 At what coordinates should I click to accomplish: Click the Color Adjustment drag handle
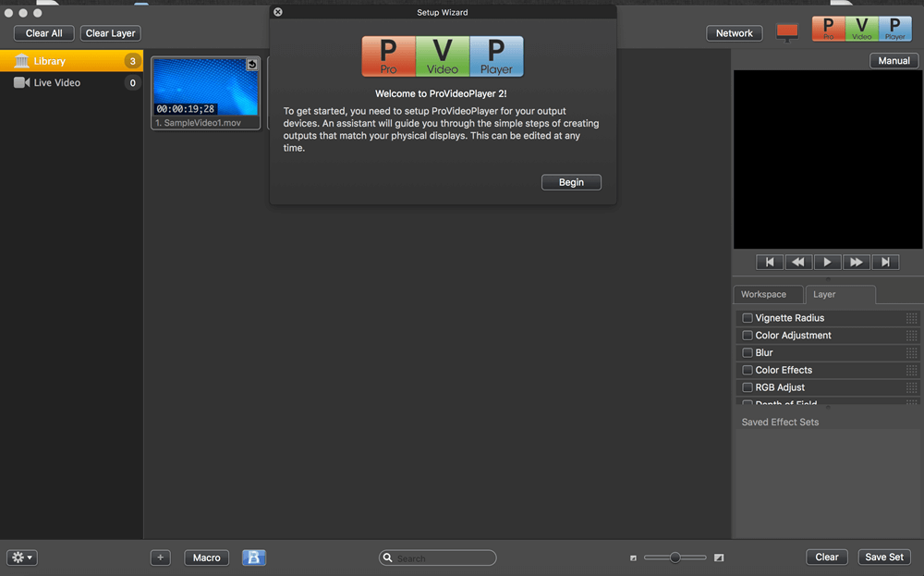[912, 336]
